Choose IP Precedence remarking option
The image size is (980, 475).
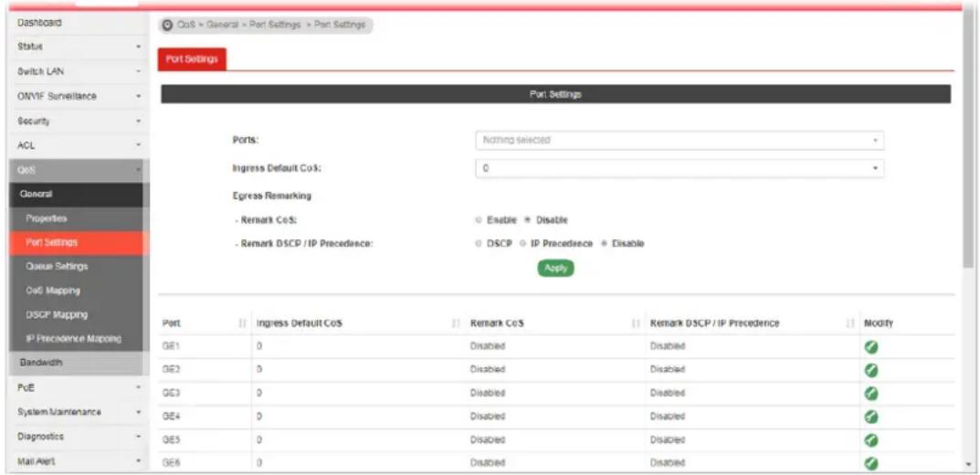[x=522, y=243]
